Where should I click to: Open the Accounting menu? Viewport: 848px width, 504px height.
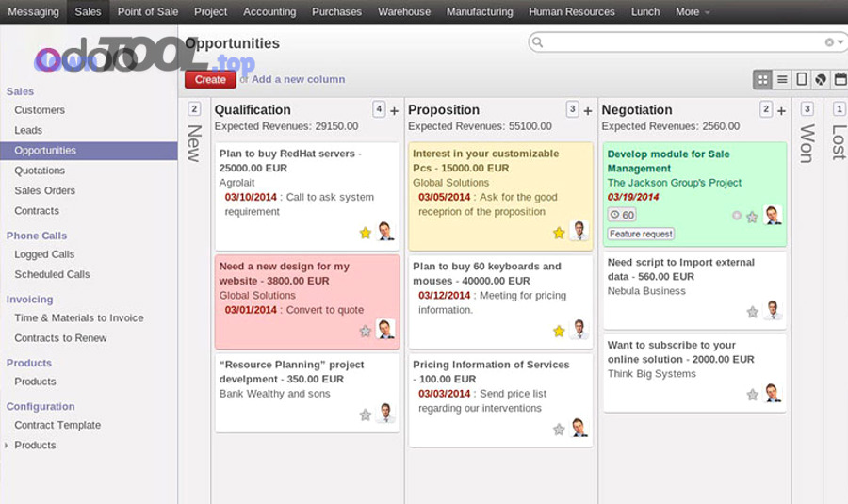(269, 12)
